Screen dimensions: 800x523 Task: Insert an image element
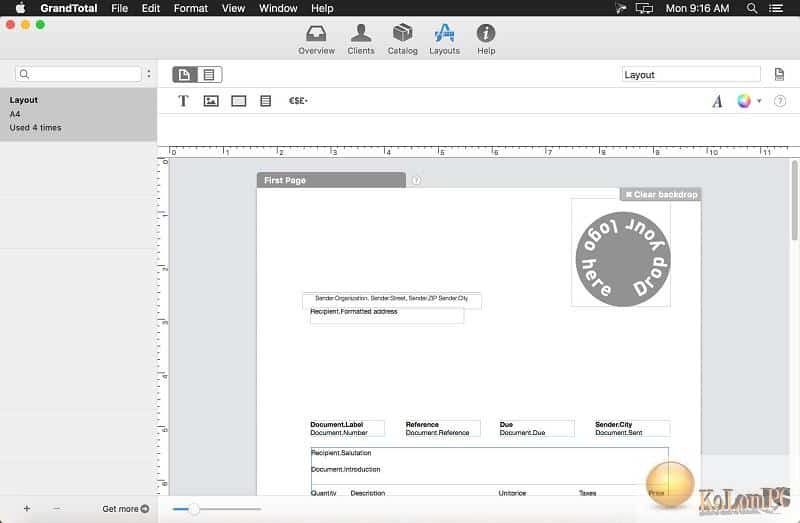point(211,101)
